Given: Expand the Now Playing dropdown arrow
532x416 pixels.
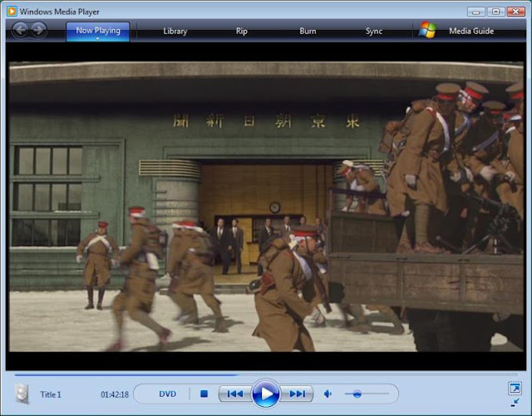Looking at the screenshot, I should click(x=98, y=39).
